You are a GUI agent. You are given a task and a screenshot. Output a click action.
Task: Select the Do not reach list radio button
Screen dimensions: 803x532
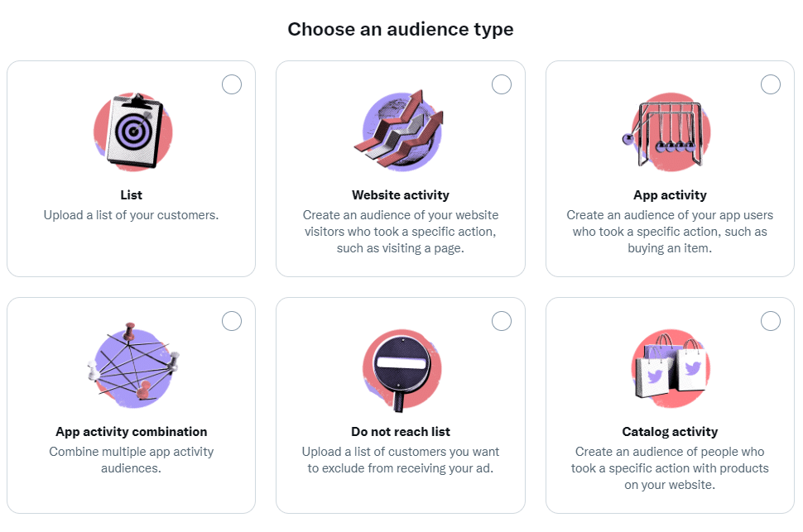502,321
